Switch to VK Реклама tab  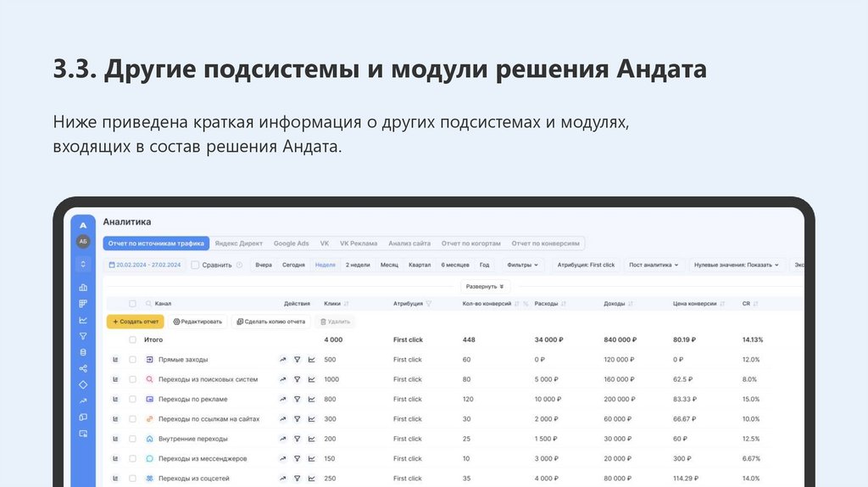[359, 243]
